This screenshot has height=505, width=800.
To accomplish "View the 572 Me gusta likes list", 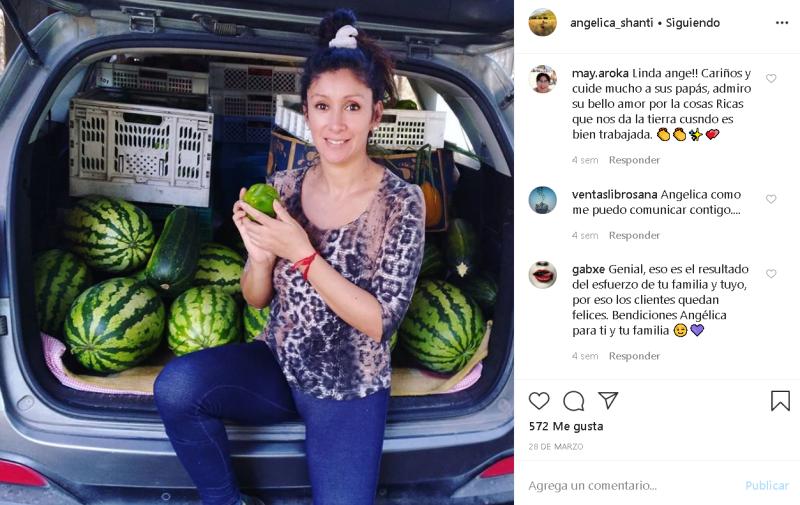I will click(x=566, y=426).
